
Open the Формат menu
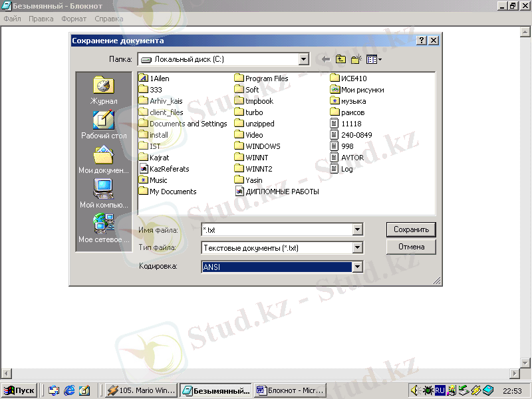point(74,19)
